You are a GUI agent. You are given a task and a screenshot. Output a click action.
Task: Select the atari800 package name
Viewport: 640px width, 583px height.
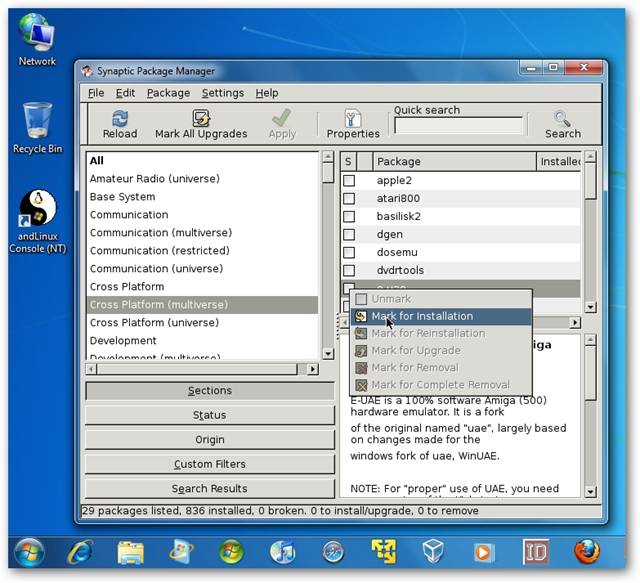click(x=398, y=198)
